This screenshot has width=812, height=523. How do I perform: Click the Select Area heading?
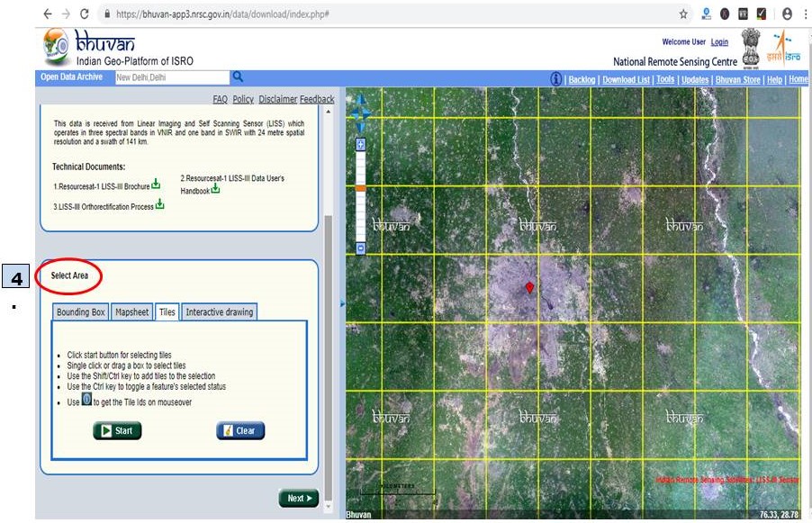click(x=69, y=275)
